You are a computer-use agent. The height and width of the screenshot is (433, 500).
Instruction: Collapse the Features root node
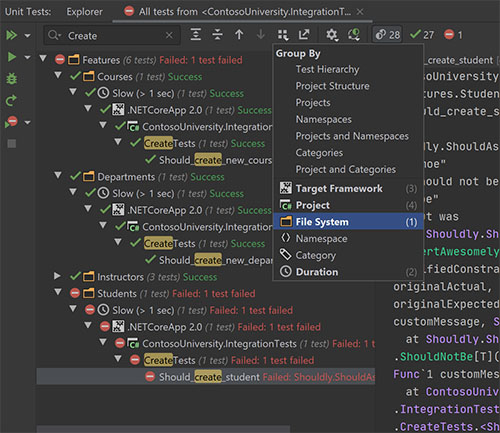[43, 59]
